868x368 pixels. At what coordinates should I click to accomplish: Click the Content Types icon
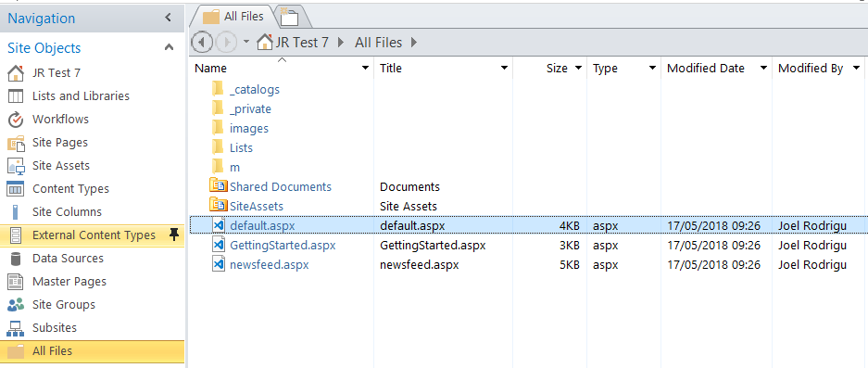(x=16, y=189)
